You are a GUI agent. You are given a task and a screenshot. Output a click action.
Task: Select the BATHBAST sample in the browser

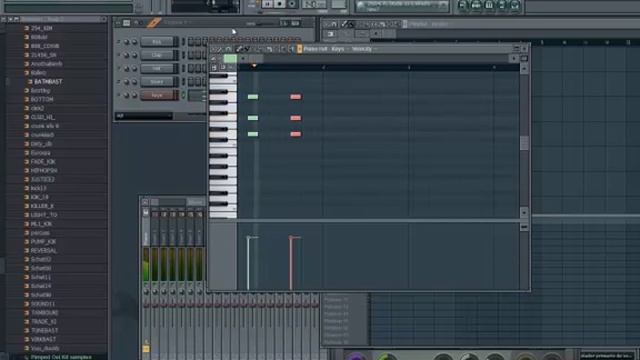(48, 82)
